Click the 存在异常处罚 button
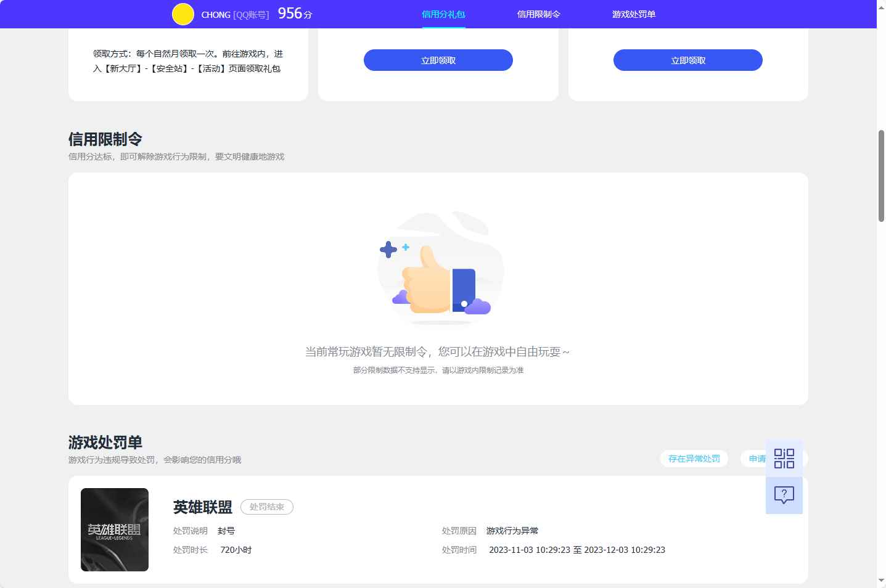Image resolution: width=886 pixels, height=588 pixels. (694, 459)
